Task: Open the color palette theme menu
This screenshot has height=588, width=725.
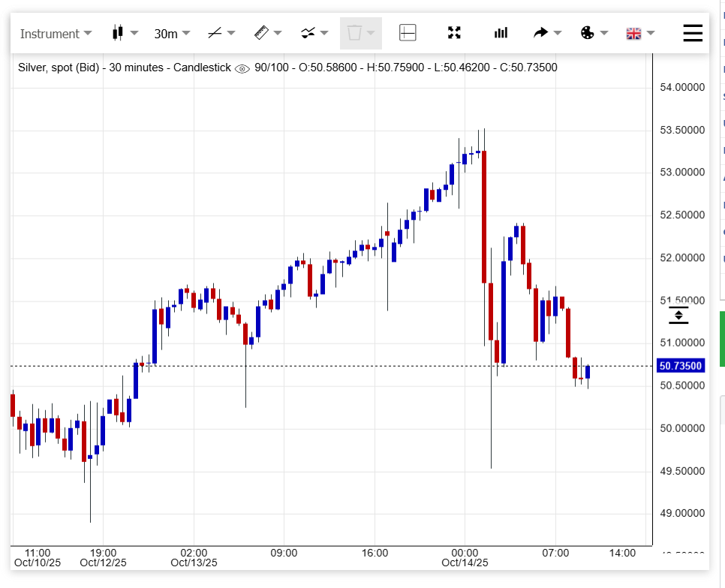Action: click(x=594, y=33)
